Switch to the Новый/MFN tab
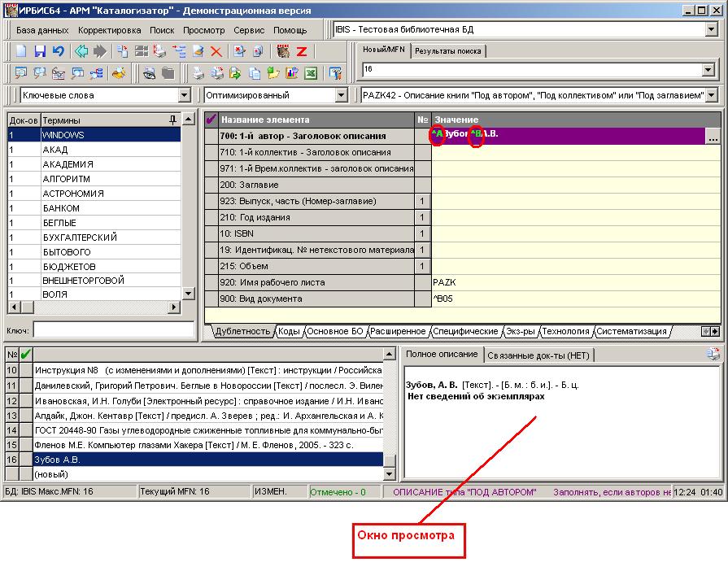The image size is (728, 584). (x=383, y=50)
